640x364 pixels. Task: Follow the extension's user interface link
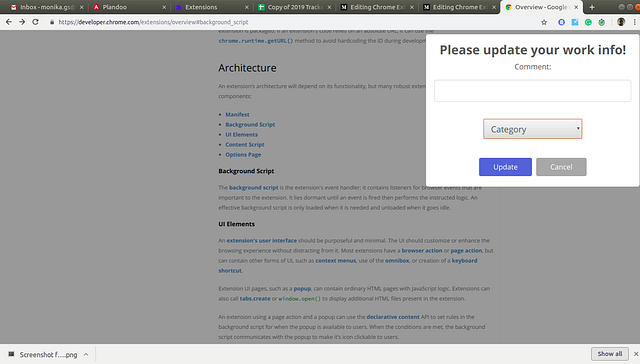click(262, 241)
